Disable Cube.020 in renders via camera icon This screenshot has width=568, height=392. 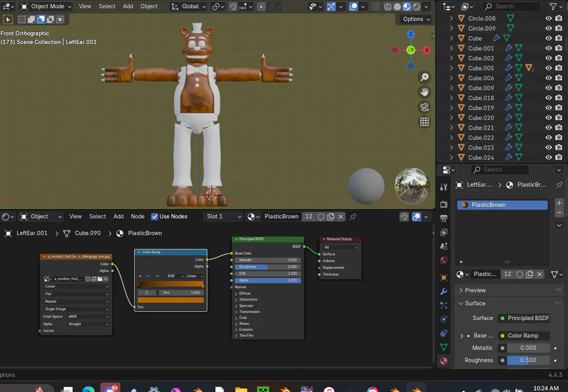(x=559, y=118)
